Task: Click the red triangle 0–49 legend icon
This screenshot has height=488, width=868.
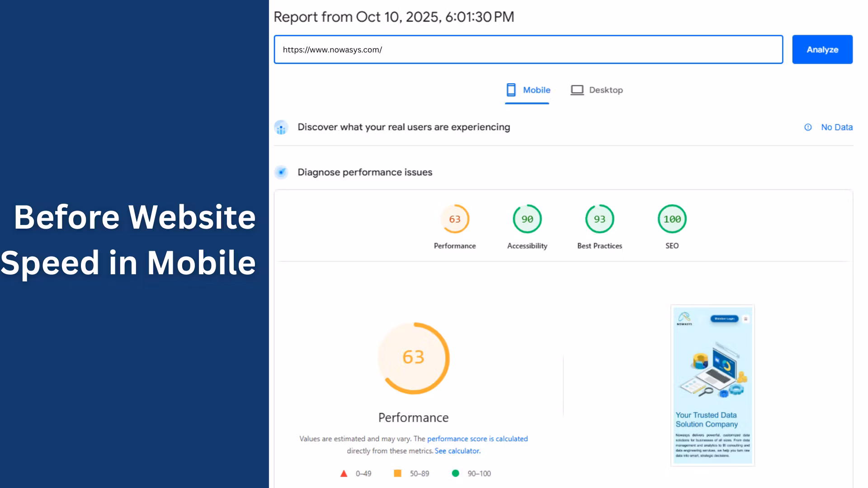Action: pos(344,474)
